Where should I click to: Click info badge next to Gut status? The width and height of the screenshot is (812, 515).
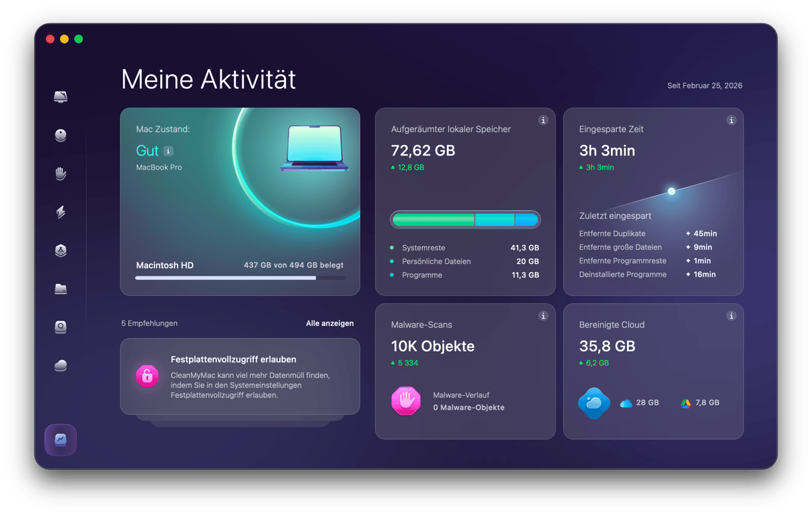pos(168,151)
